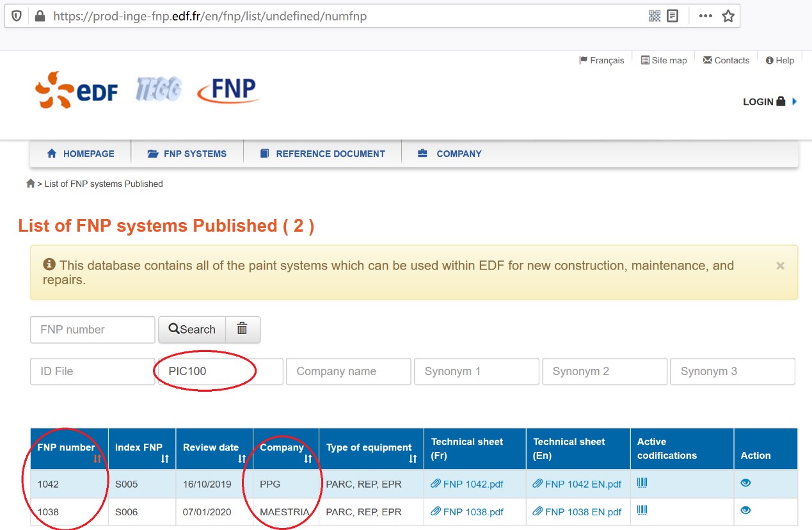
Task: Download the FNP 1042 EN.pdf technical sheet
Action: click(x=582, y=485)
